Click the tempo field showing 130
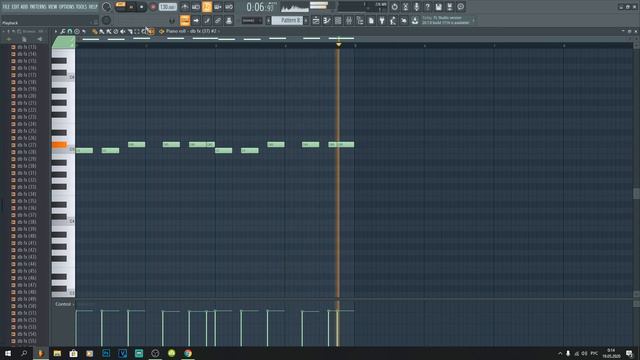The image size is (640, 360). pyautogui.click(x=167, y=7)
